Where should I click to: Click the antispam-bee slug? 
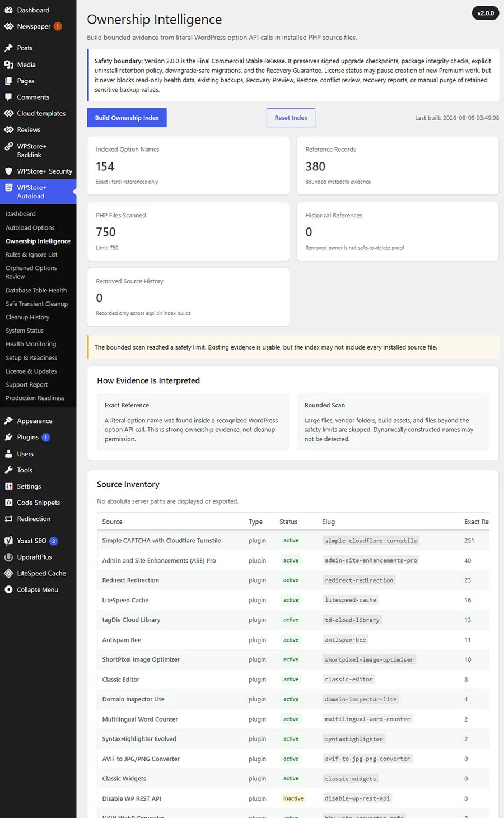click(346, 640)
